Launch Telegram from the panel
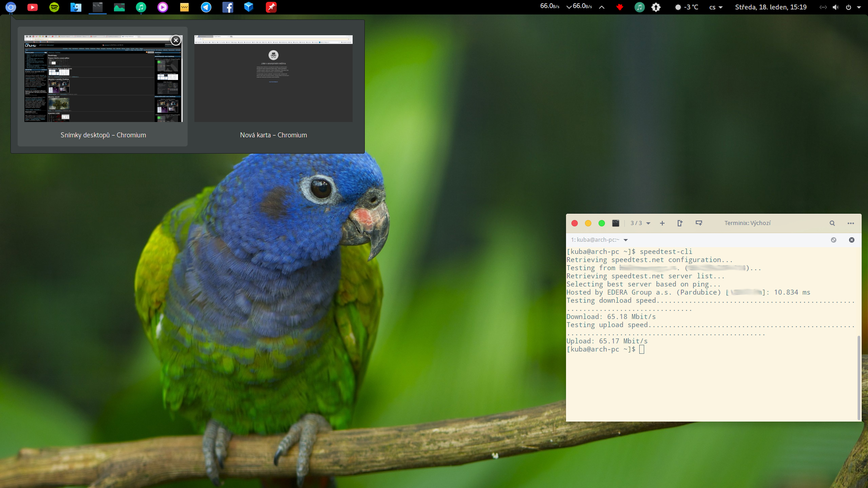 pyautogui.click(x=206, y=7)
